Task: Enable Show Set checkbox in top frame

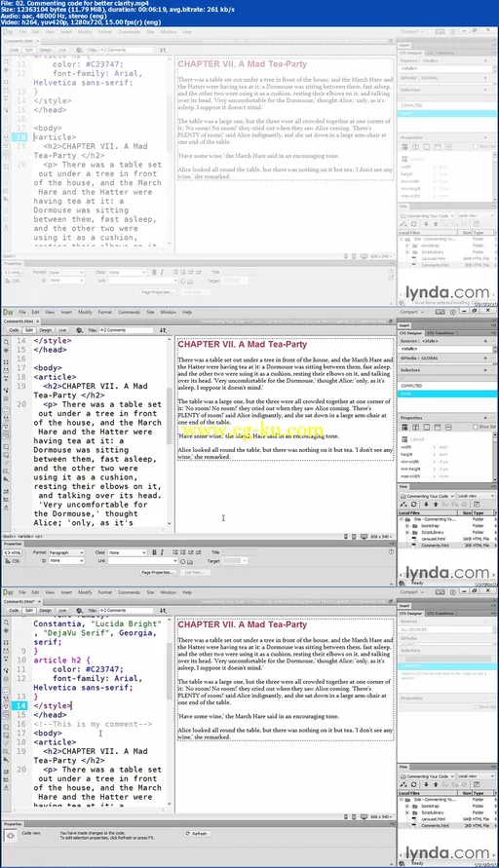Action: 476,146
